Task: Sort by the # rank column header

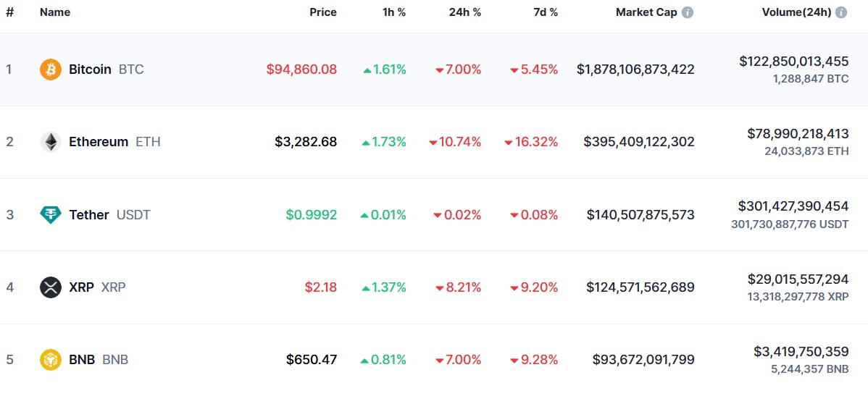Action: [9, 12]
